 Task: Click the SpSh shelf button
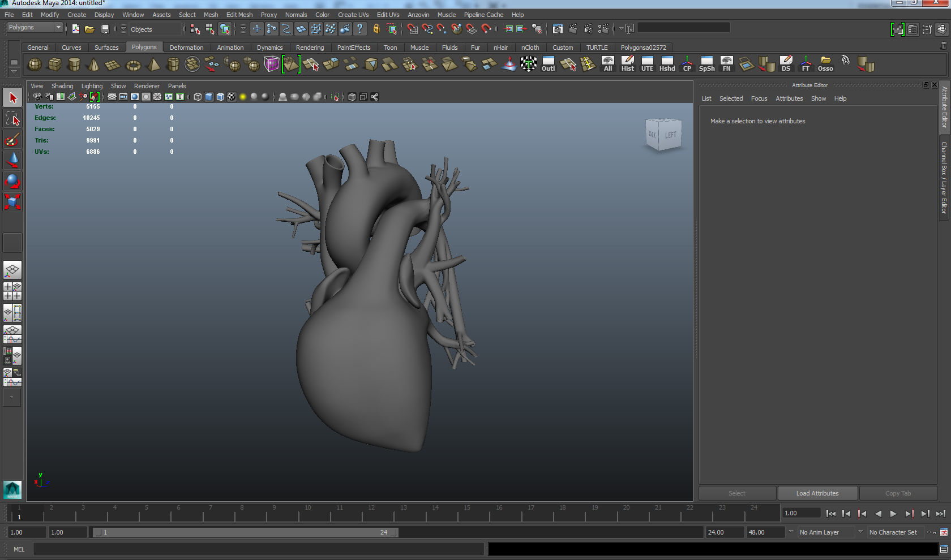pyautogui.click(x=707, y=64)
